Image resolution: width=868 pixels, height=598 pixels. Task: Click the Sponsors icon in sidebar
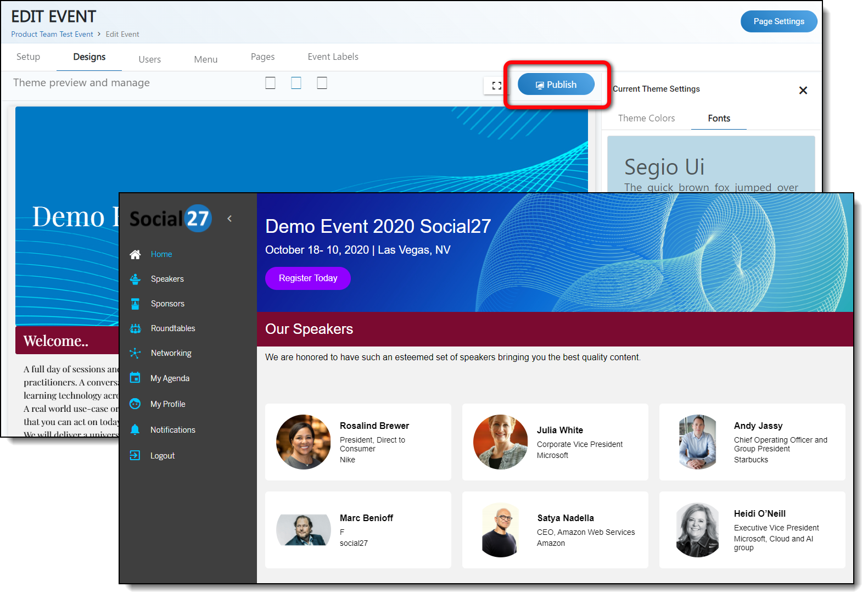(135, 304)
